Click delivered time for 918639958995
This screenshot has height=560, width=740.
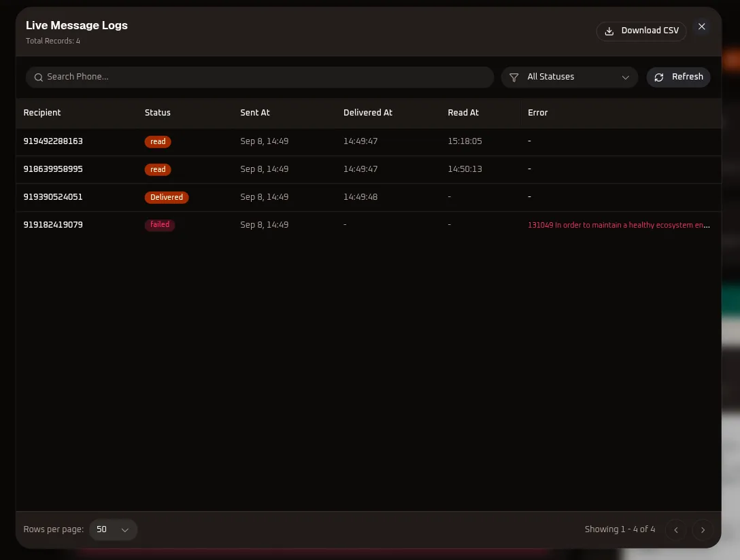[x=360, y=169]
